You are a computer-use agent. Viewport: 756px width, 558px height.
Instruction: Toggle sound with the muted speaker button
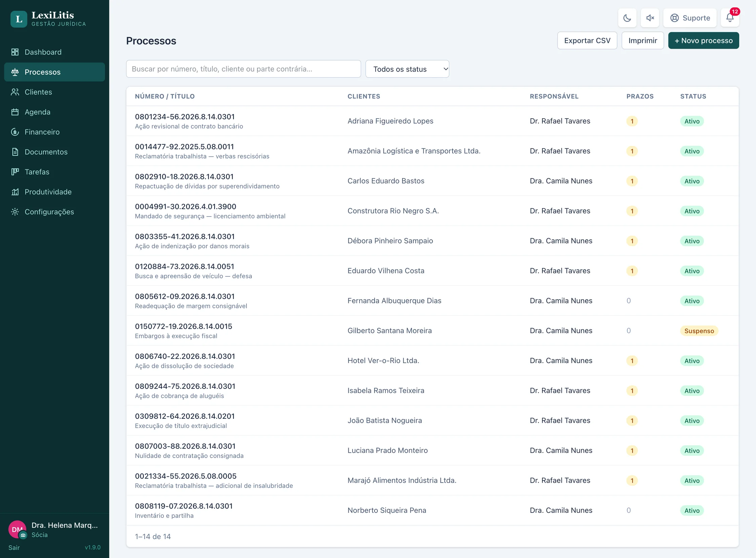pos(650,18)
